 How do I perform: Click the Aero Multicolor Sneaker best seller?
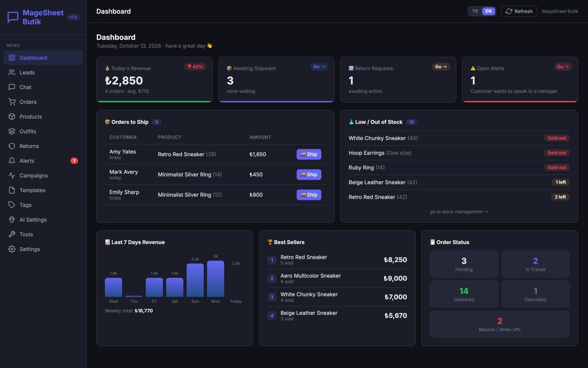[x=337, y=278]
